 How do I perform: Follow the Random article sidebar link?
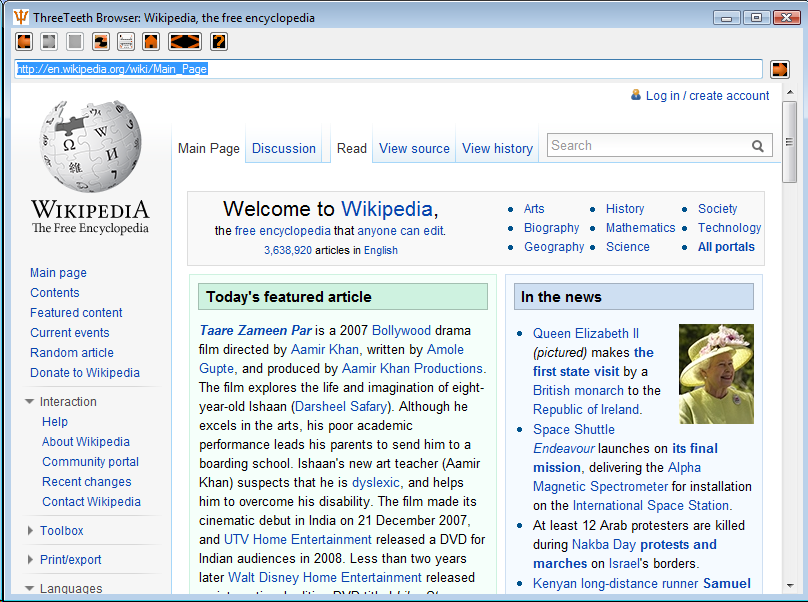72,353
